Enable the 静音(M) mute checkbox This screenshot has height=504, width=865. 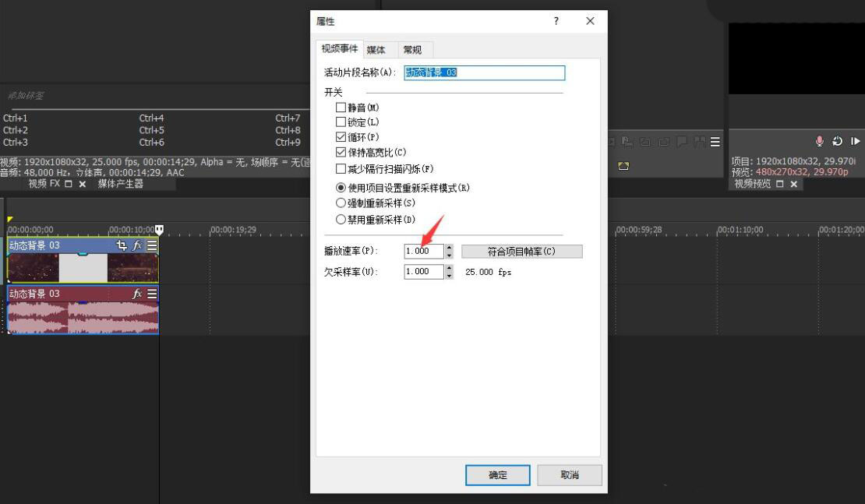pos(341,107)
